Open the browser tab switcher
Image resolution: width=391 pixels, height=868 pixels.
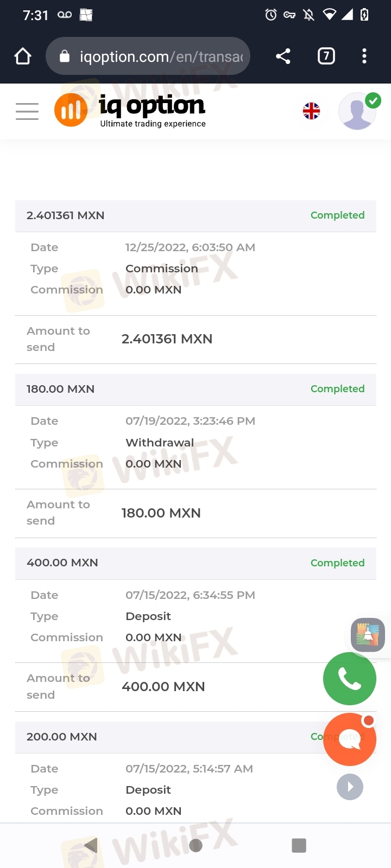326,56
